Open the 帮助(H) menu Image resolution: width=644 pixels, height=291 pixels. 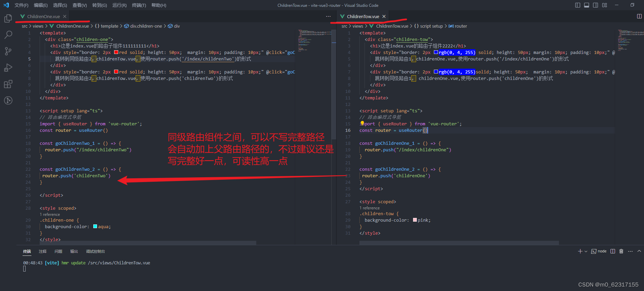pos(159,5)
